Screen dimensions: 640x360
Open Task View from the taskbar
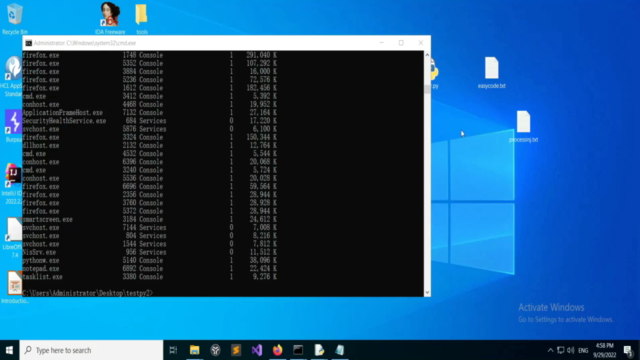pos(173,350)
